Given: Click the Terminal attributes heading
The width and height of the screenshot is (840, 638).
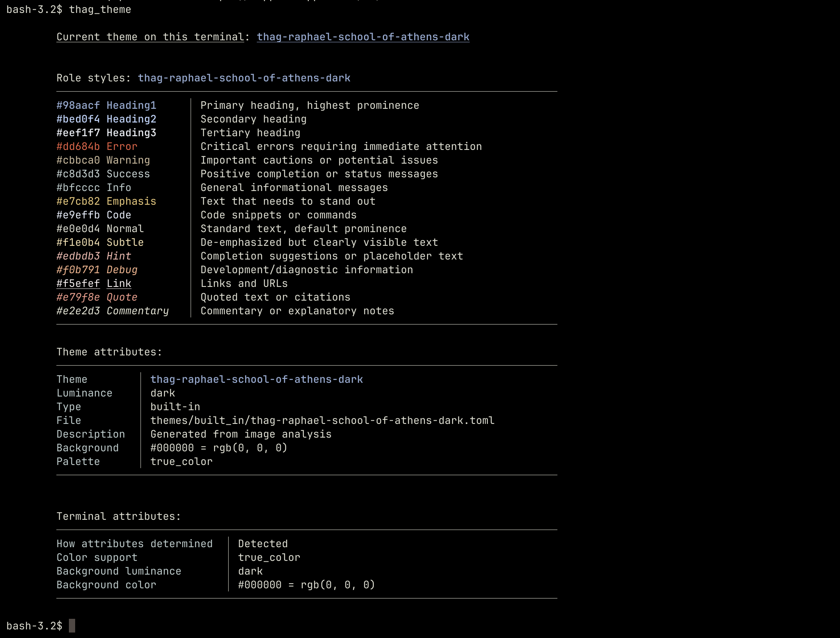Looking at the screenshot, I should click(x=119, y=516).
